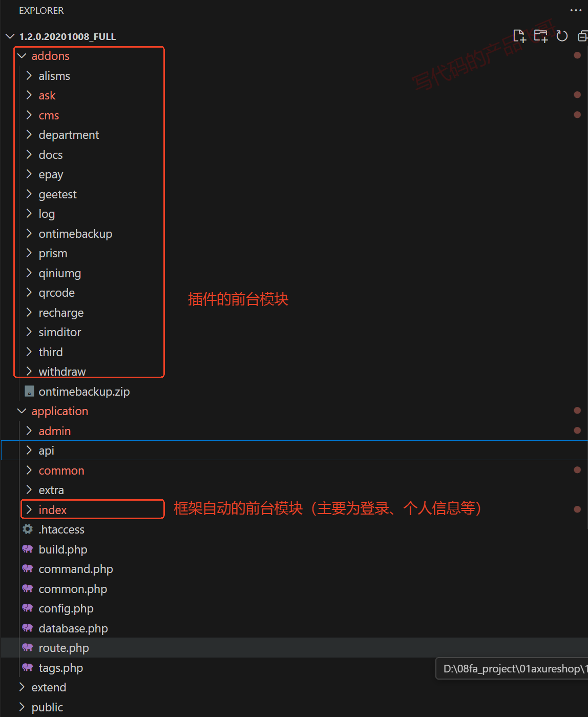Screen dimensions: 588x717
Task: Select the epay folder
Action: (x=51, y=174)
